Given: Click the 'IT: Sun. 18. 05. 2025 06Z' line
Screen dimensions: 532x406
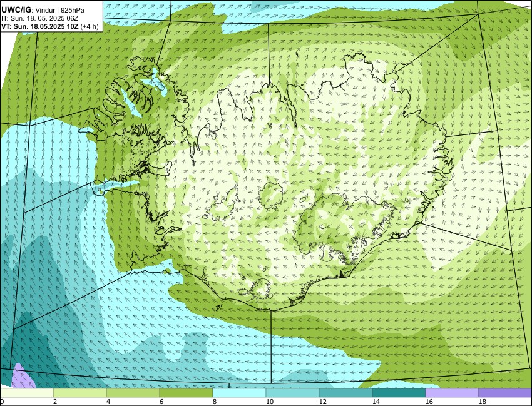Looking at the screenshot, I should click(39, 19).
